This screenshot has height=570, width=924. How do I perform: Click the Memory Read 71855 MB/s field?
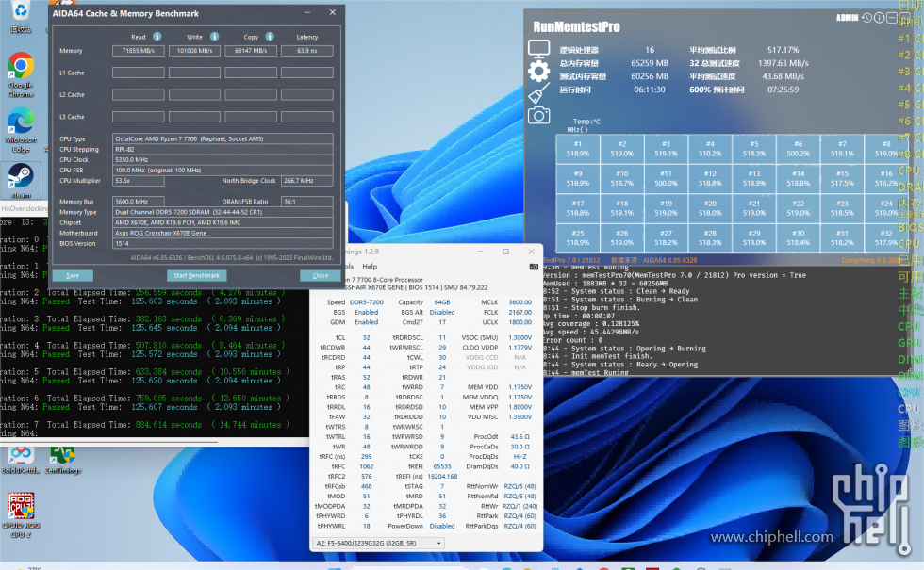[x=139, y=51]
